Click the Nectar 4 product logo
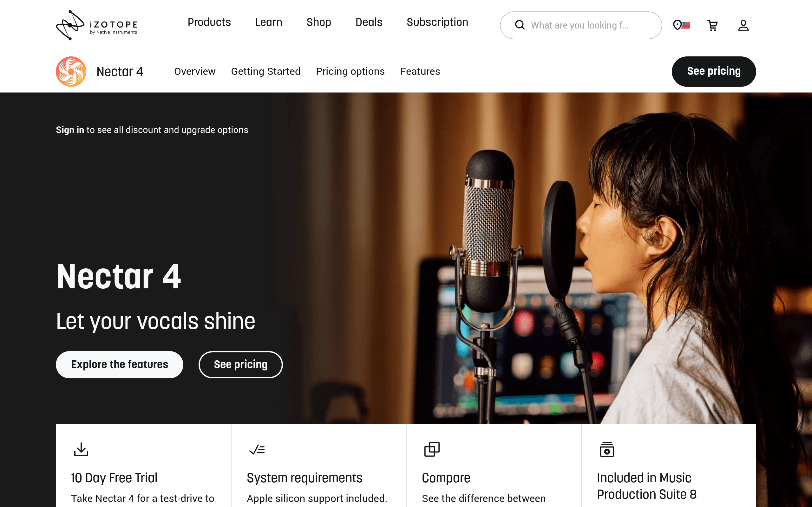 click(71, 71)
